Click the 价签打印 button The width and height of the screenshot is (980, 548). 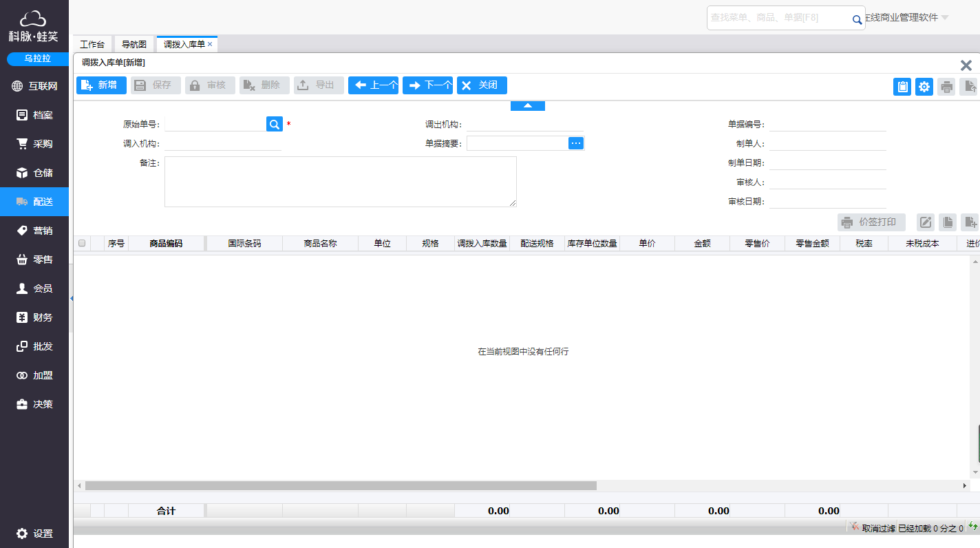[x=871, y=222]
